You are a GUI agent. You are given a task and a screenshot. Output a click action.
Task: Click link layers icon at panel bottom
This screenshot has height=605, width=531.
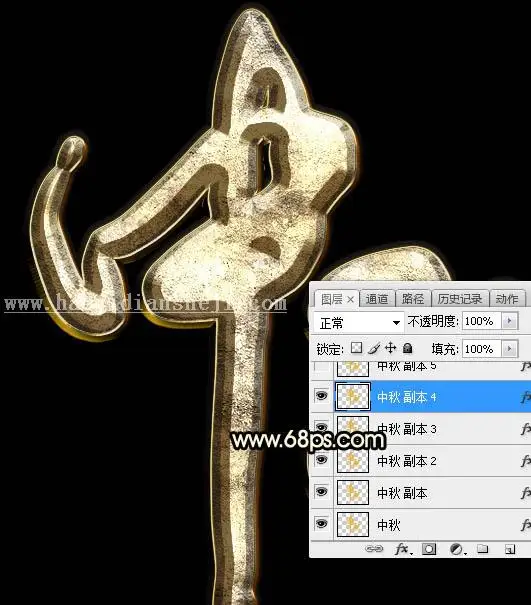(374, 549)
